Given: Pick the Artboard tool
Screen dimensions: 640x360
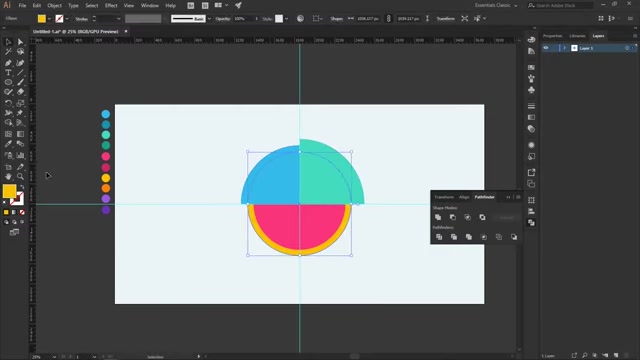Looking at the screenshot, I should tap(8, 167).
